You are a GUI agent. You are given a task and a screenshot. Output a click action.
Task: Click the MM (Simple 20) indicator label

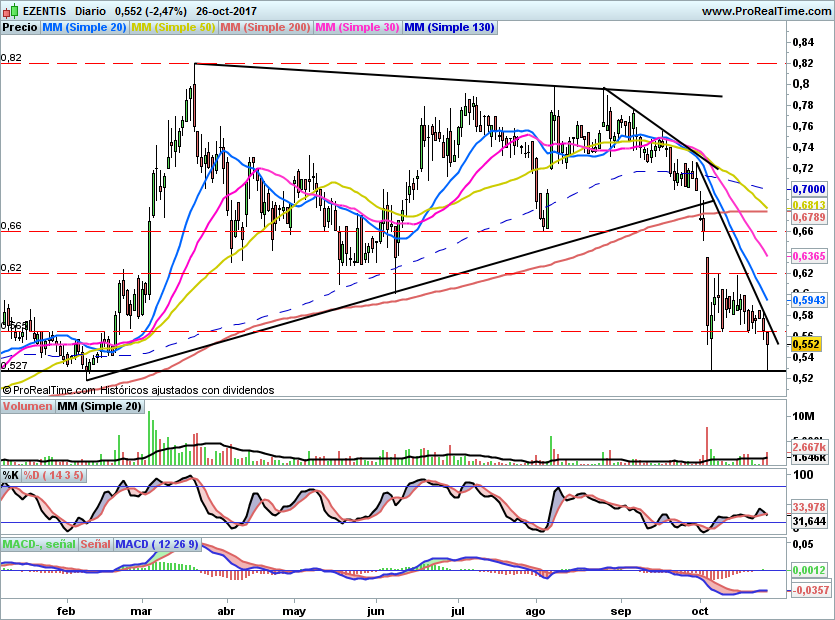point(84,28)
